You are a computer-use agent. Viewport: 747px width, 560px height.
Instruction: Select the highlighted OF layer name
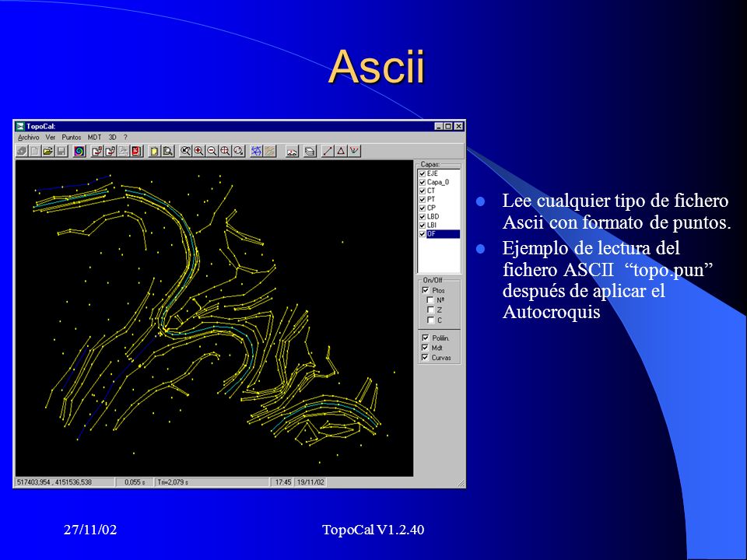[443, 234]
